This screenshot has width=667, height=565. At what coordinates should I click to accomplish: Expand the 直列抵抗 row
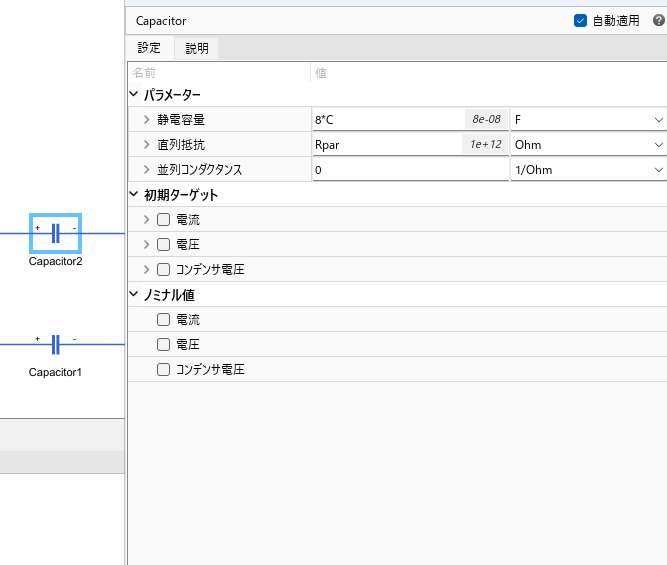146,145
